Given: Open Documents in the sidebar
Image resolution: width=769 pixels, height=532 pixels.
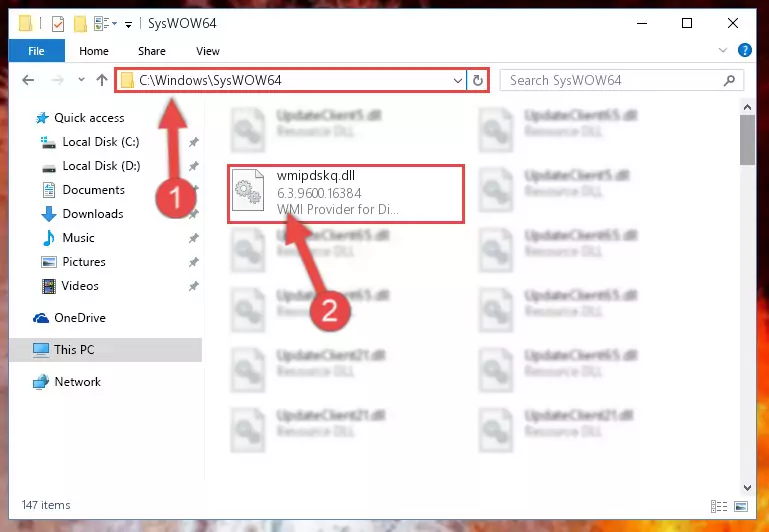Looking at the screenshot, I should point(93,190).
